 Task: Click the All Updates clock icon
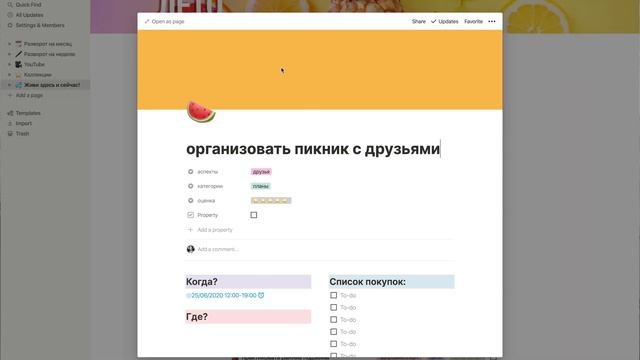click(x=10, y=15)
